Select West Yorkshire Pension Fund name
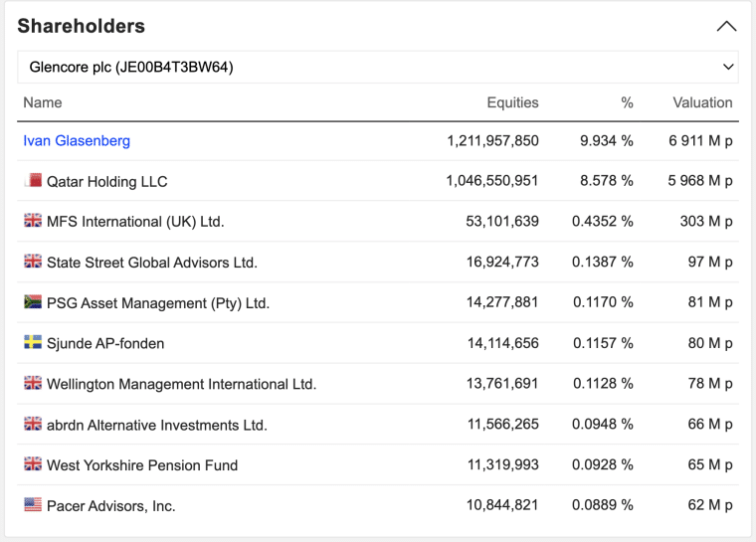This screenshot has width=756, height=542. tap(142, 465)
